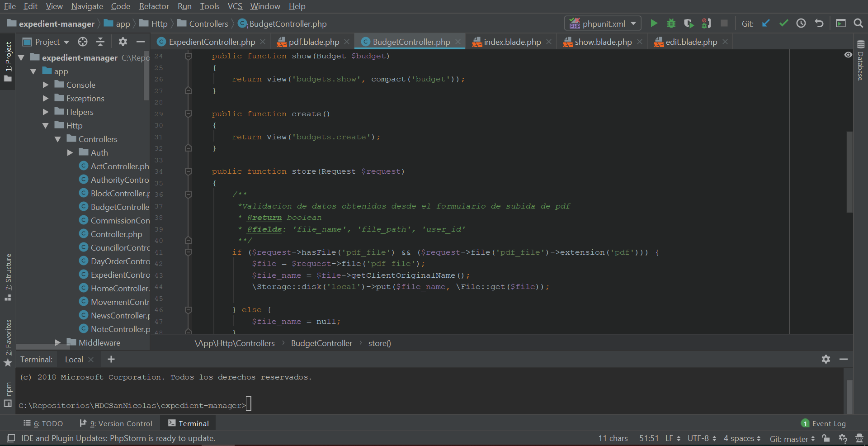Open the phpunit.xml run configuration dropdown
Viewport: 868px width, 446px height.
(603, 24)
